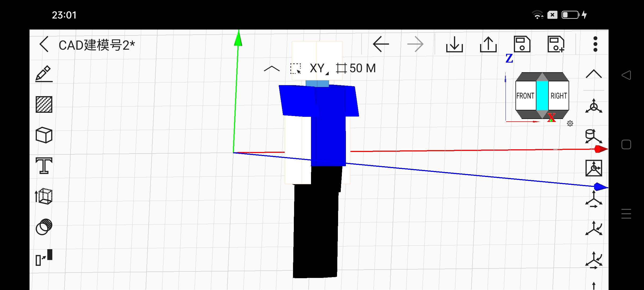Redo with the right arrow

pos(415,44)
